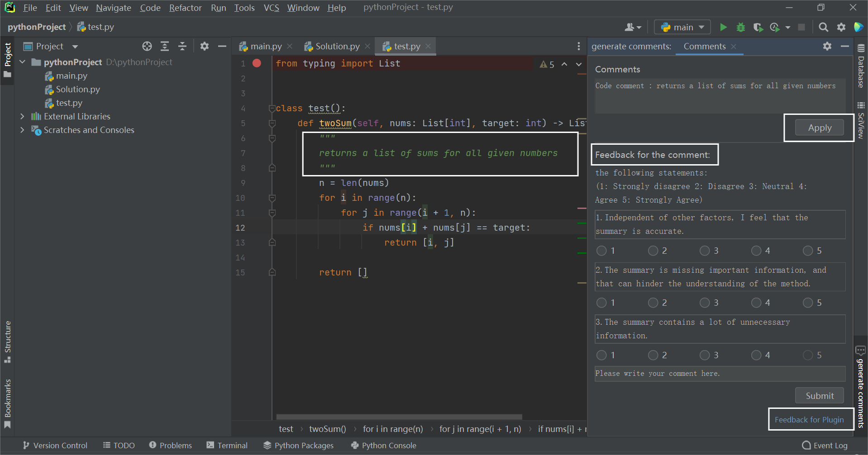Open the Terminal tool window
868x455 pixels.
(x=227, y=446)
